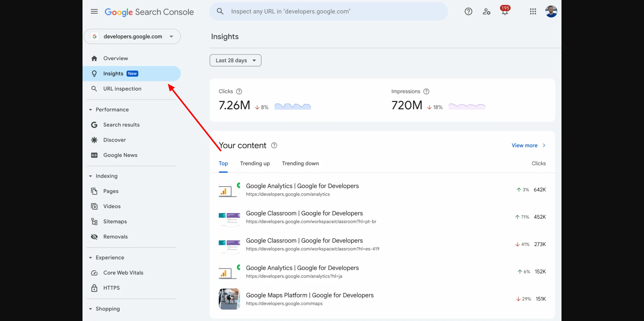Select the Top tab
The width and height of the screenshot is (644, 321).
tap(223, 164)
